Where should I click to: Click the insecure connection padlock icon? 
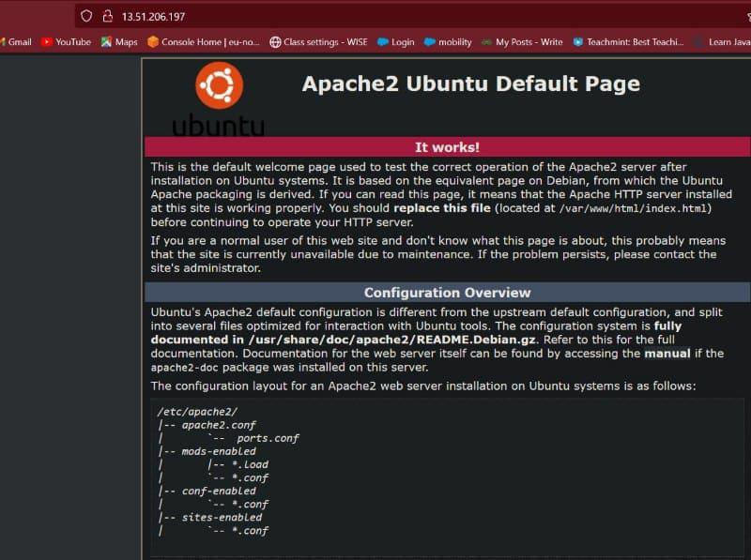[108, 16]
